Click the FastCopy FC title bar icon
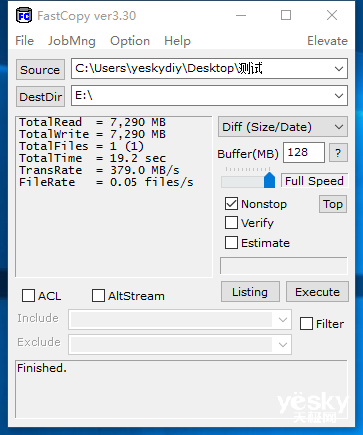The width and height of the screenshot is (363, 435). tap(24, 15)
